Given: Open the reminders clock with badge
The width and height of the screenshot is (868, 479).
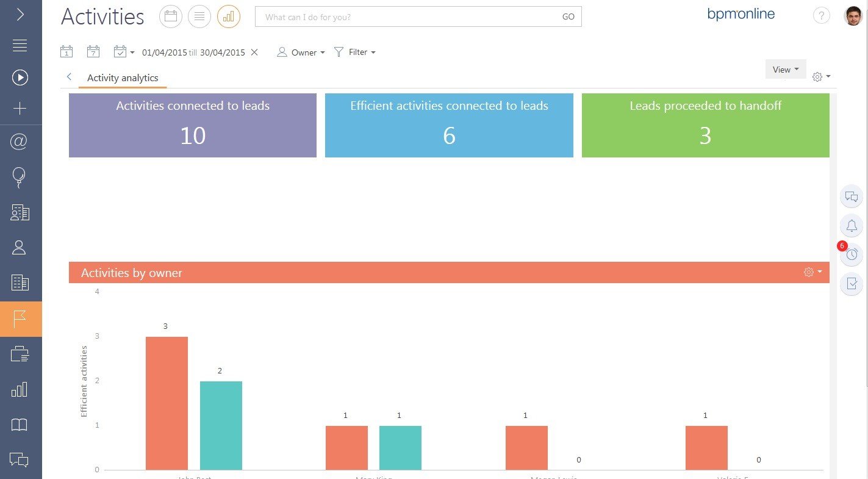Looking at the screenshot, I should pos(852,254).
